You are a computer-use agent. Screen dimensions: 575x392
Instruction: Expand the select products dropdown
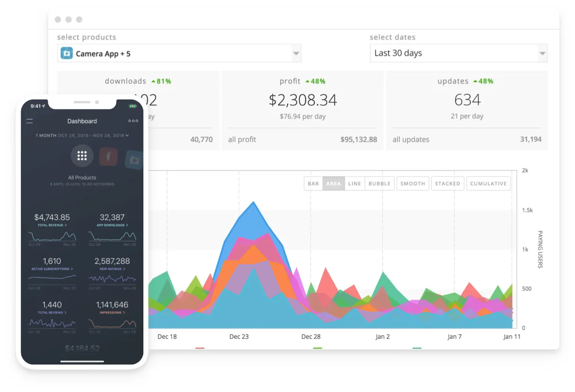click(179, 53)
